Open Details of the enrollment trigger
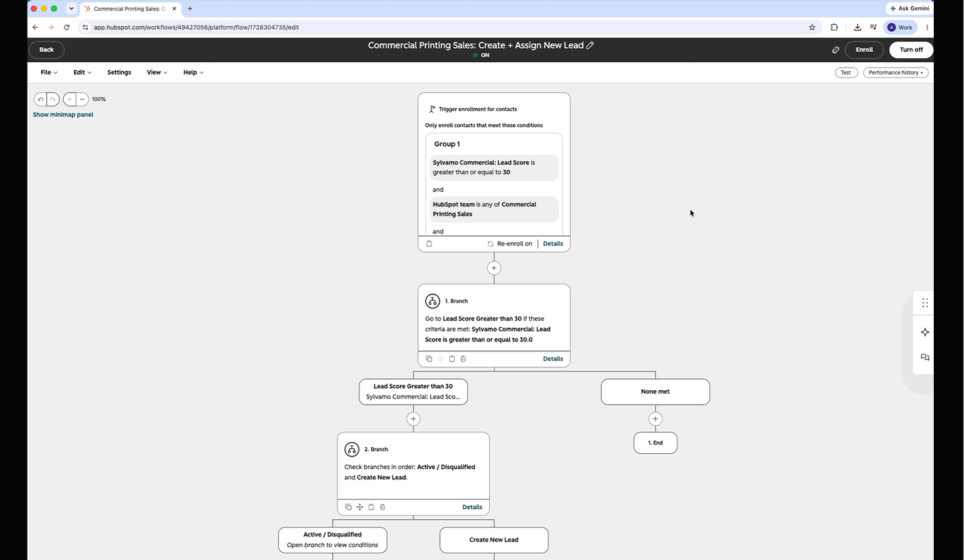Screen dimensions: 964x560 click(553, 244)
